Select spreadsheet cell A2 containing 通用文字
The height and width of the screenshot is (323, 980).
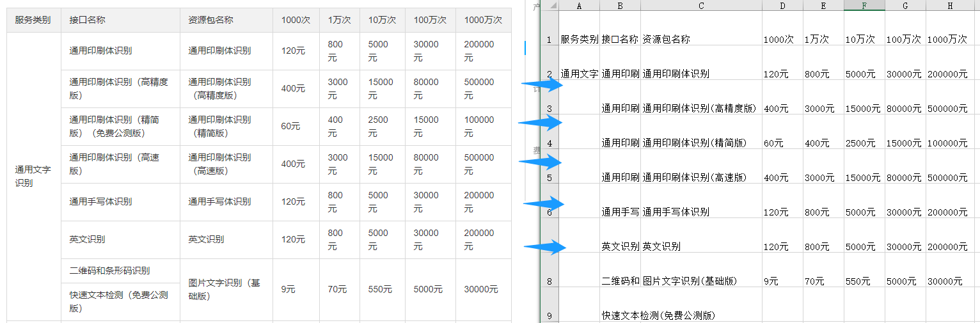[x=579, y=63]
